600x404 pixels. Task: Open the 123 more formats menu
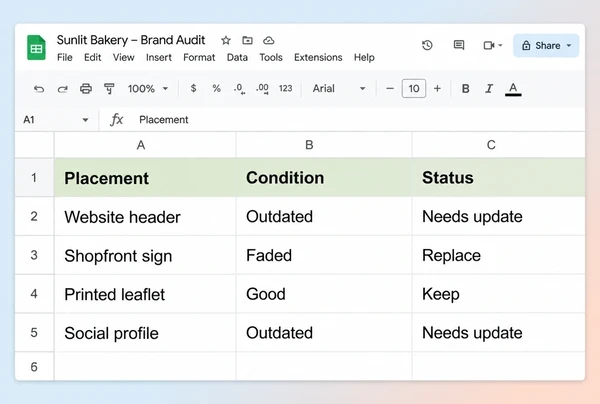pyautogui.click(x=285, y=88)
